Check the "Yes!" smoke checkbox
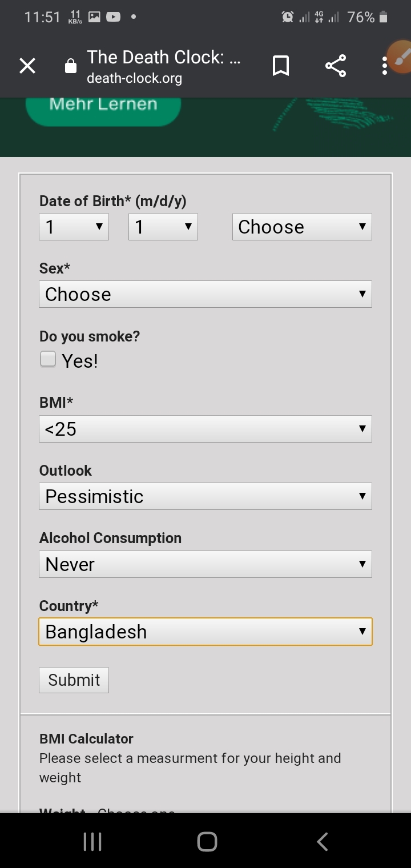 [x=48, y=359]
